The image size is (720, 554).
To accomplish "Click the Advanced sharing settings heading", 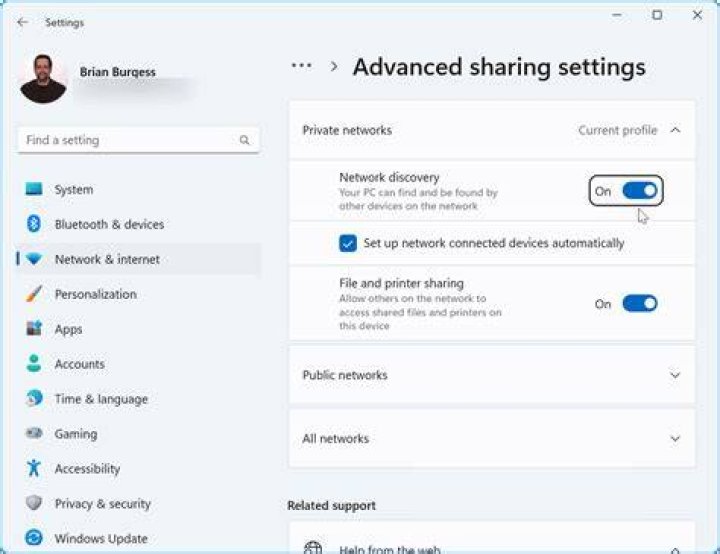I will coord(499,67).
